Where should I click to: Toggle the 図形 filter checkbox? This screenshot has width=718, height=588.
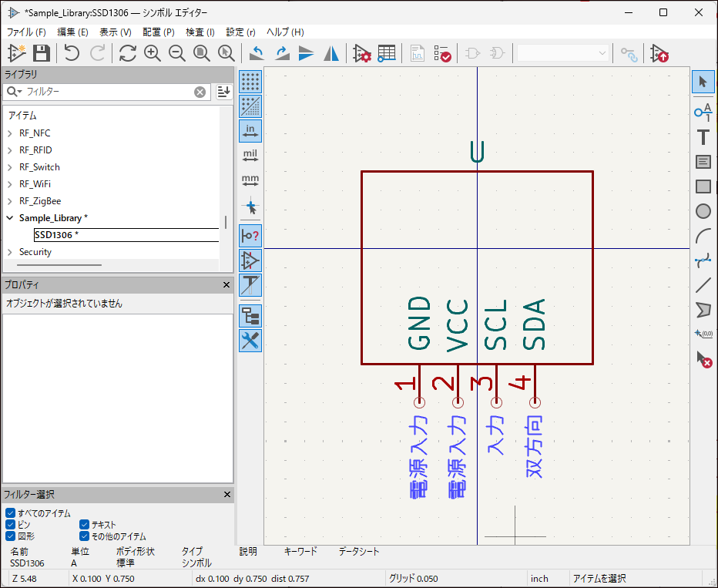pos(10,536)
